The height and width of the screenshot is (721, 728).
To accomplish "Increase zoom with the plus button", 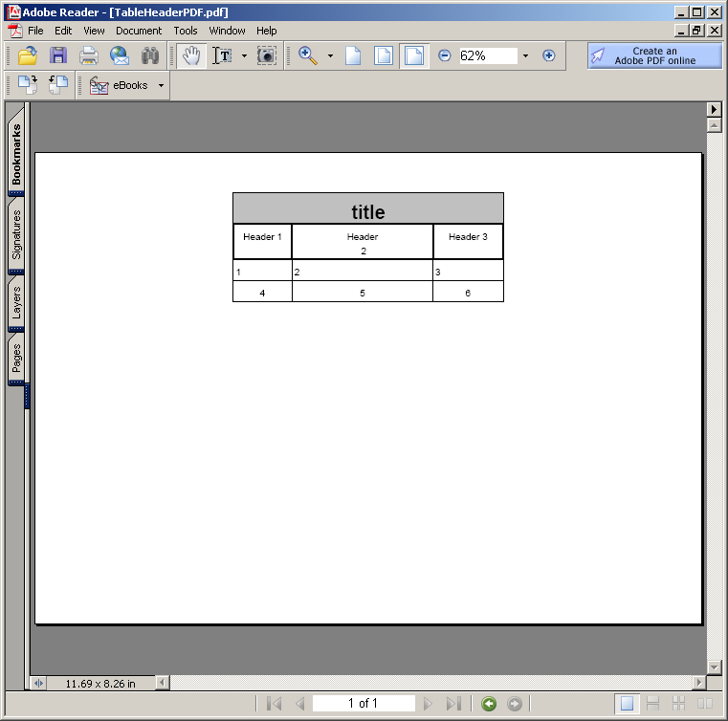I will pos(549,55).
